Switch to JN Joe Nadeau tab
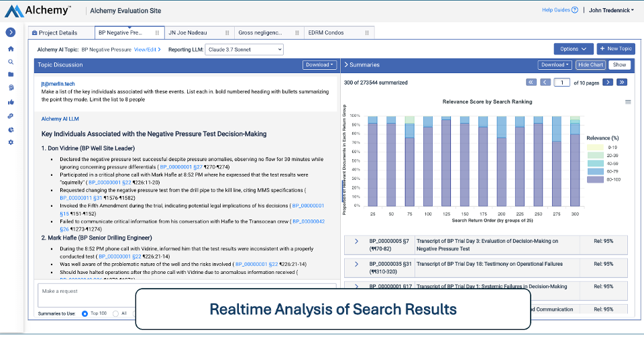Image resolution: width=644 pixels, height=337 pixels. (199, 33)
